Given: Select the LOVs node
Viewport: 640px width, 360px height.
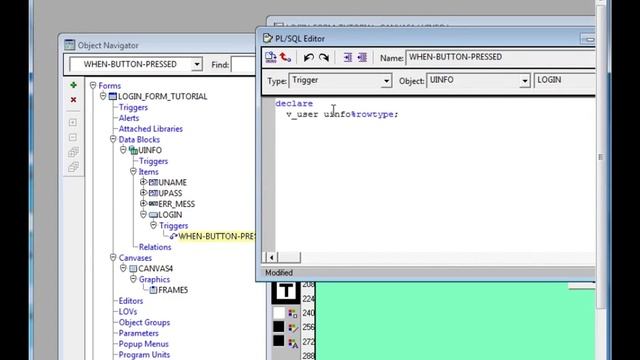Looking at the screenshot, I should coord(128,311).
